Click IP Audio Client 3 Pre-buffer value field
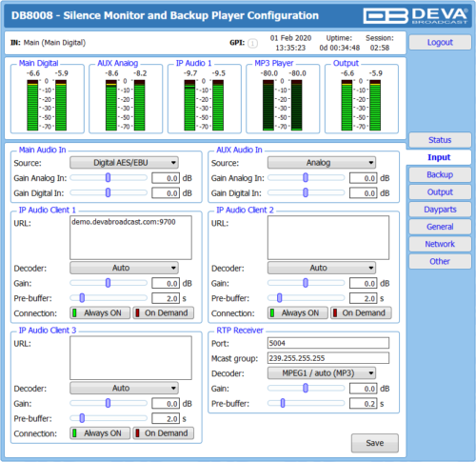The width and height of the screenshot is (476, 462). pyautogui.click(x=166, y=419)
